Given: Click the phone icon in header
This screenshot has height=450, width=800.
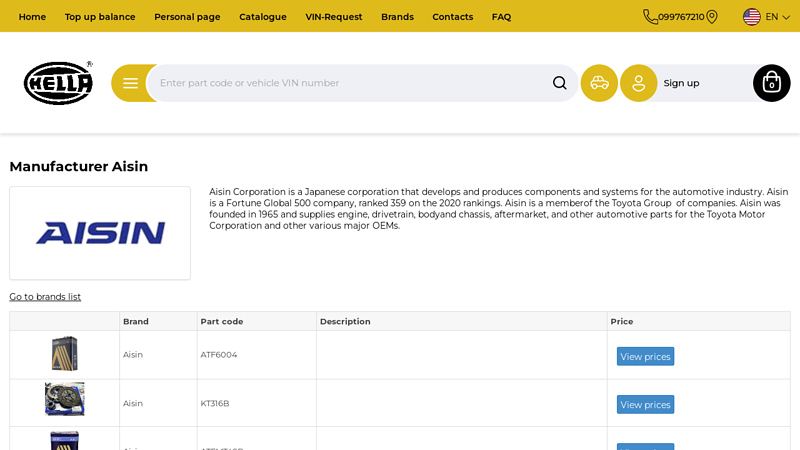Looking at the screenshot, I should click(650, 17).
